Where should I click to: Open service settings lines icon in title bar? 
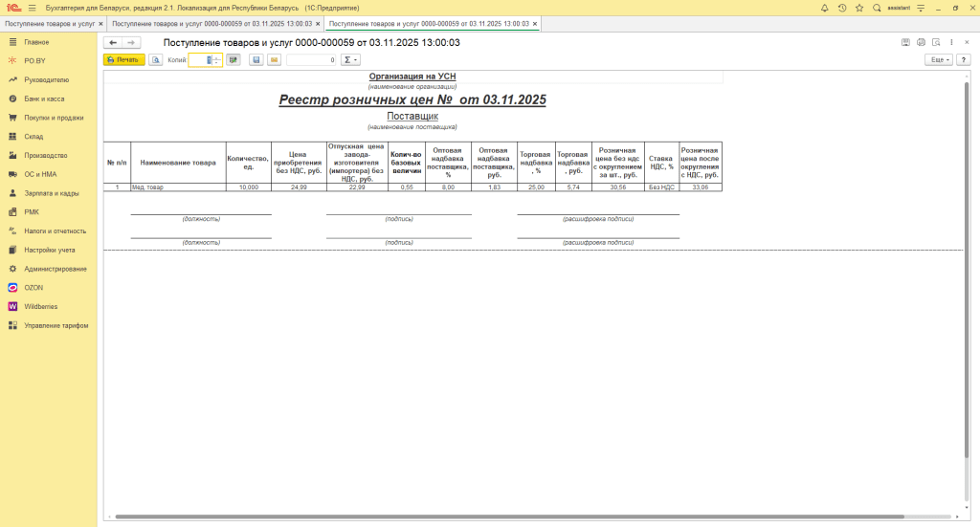point(921,8)
